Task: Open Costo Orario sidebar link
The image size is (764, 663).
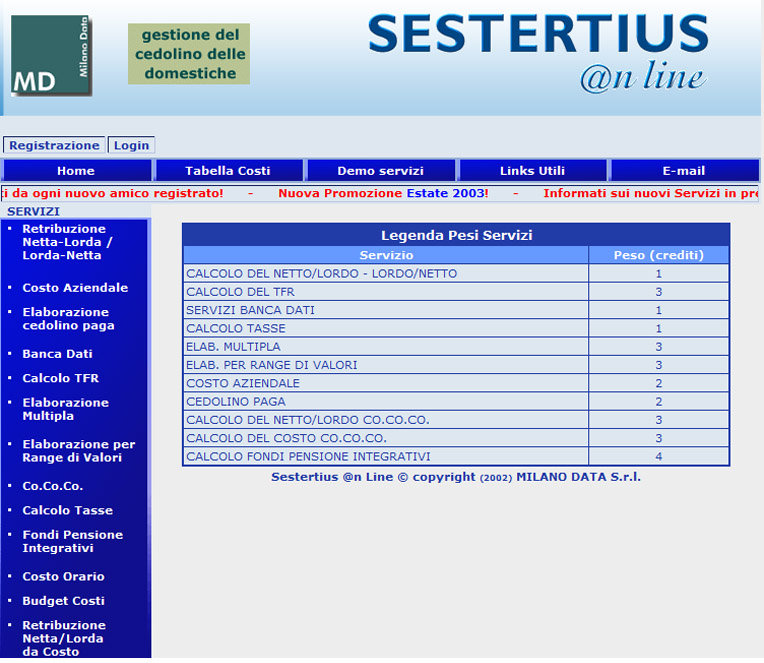Action: pyautogui.click(x=63, y=577)
